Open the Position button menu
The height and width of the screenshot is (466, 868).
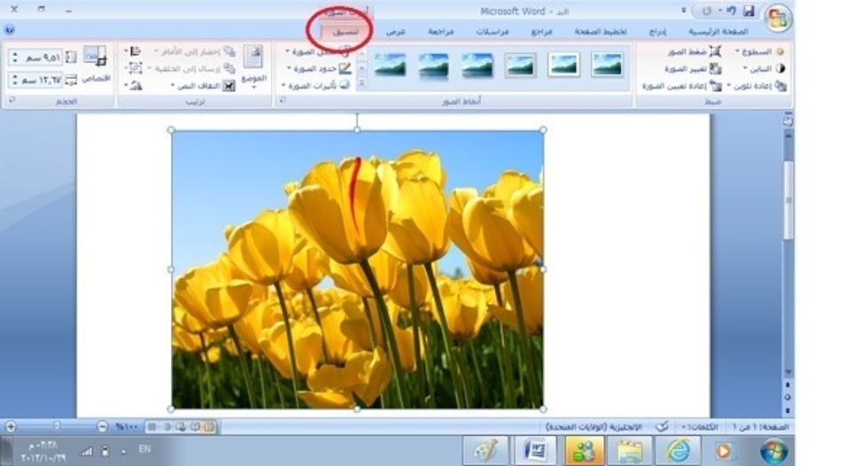[x=253, y=66]
